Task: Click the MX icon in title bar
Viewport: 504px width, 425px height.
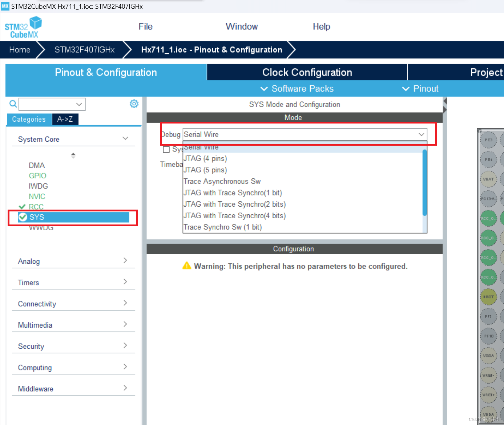Action: 5,6
